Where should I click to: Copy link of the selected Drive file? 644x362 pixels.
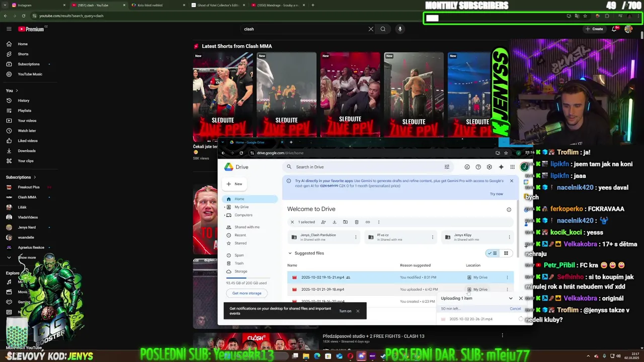pos(368,222)
